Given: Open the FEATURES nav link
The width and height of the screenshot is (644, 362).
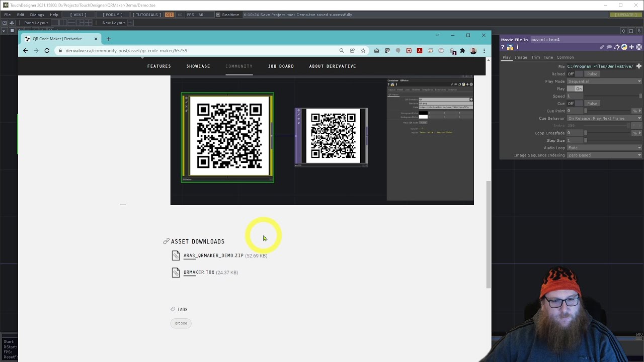Looking at the screenshot, I should pyautogui.click(x=159, y=66).
